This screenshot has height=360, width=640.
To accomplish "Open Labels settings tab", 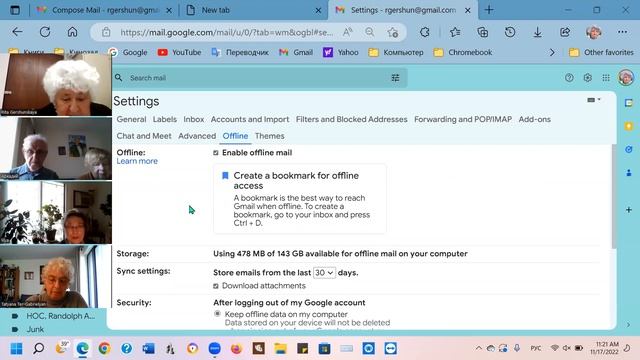I will [x=165, y=119].
